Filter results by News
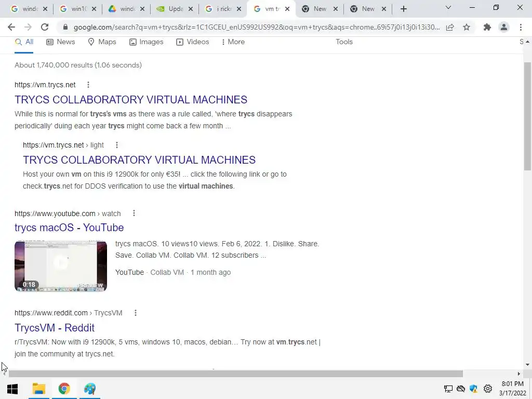 pos(61,42)
